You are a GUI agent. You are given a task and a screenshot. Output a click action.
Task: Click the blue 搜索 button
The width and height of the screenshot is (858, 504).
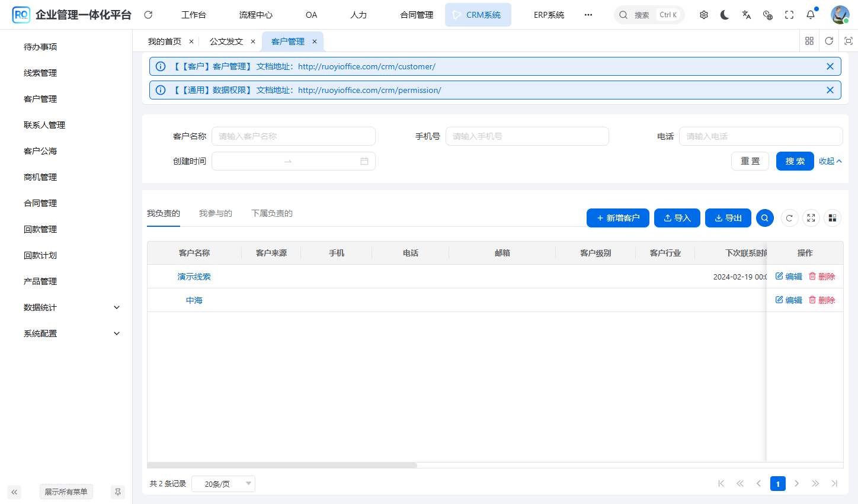pyautogui.click(x=795, y=161)
